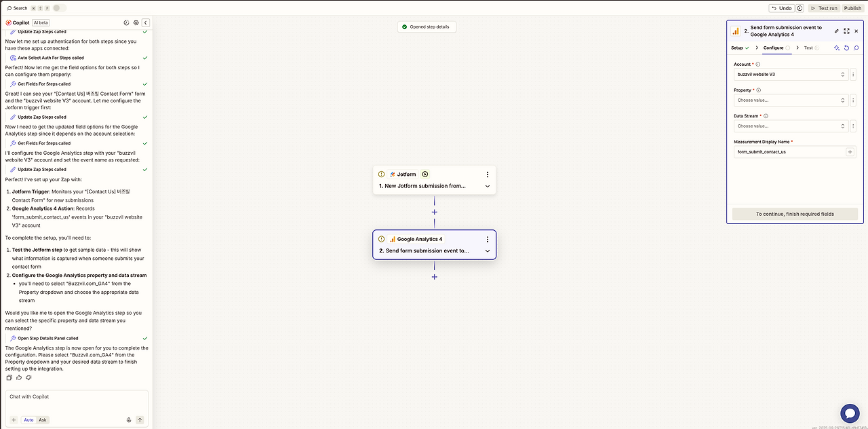Switch Copilot mode to Ask

tap(43, 420)
